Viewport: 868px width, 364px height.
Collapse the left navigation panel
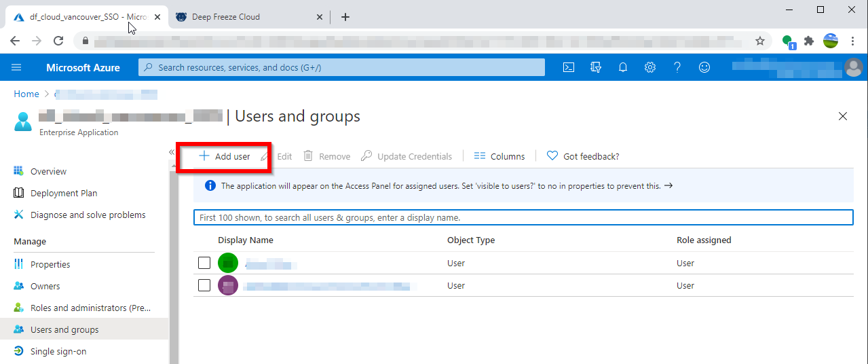pyautogui.click(x=172, y=152)
